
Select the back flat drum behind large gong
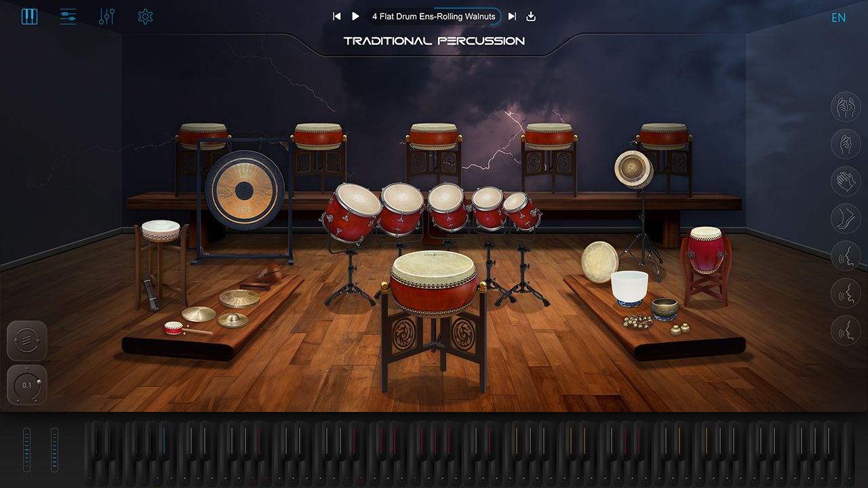tap(203, 135)
